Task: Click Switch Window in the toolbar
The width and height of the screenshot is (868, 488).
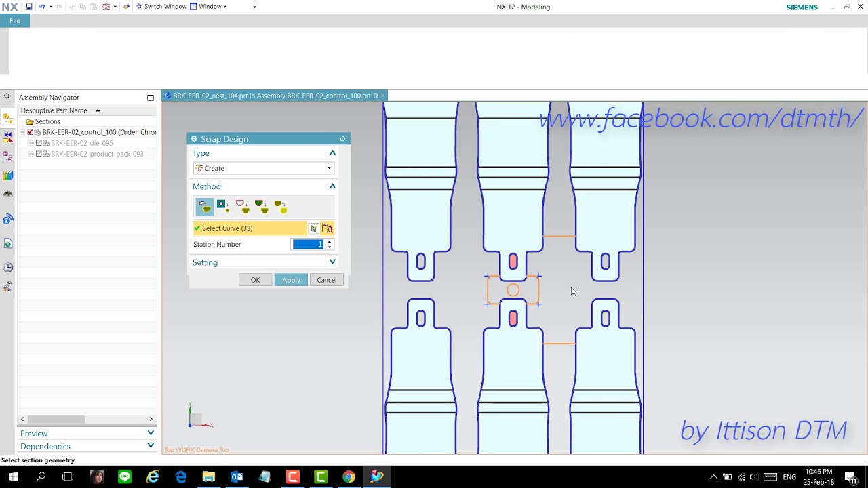Action: (161, 7)
